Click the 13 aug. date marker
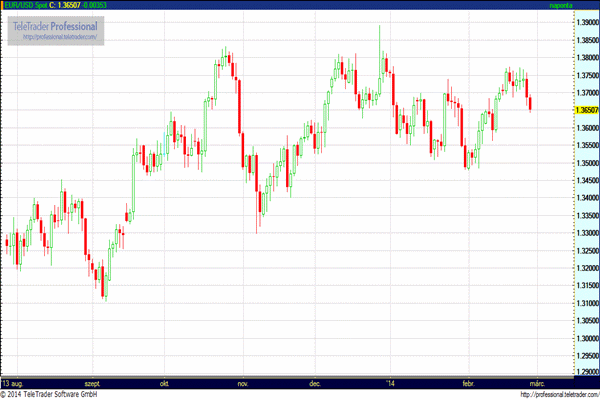 coord(13,383)
